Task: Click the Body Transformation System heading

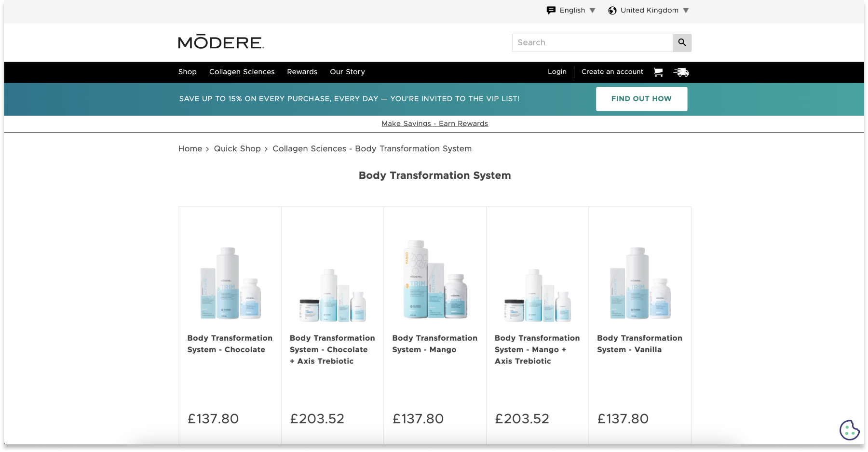Action: (x=435, y=175)
